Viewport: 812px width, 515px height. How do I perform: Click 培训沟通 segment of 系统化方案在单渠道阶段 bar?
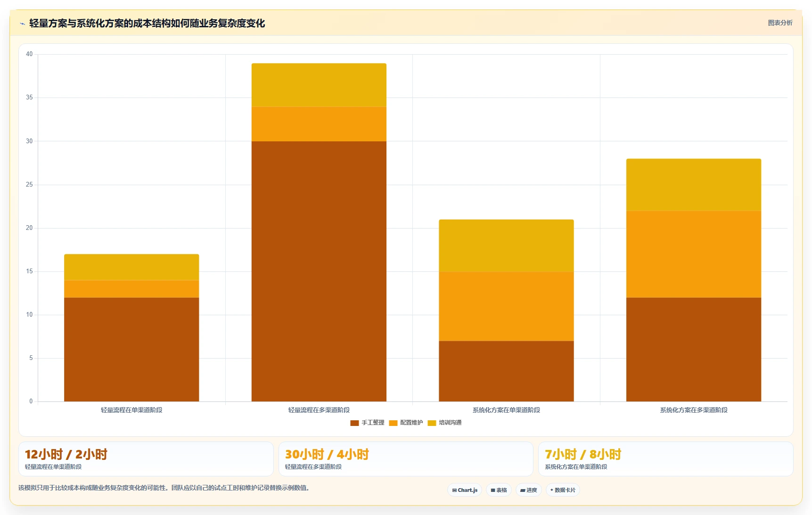click(506, 245)
